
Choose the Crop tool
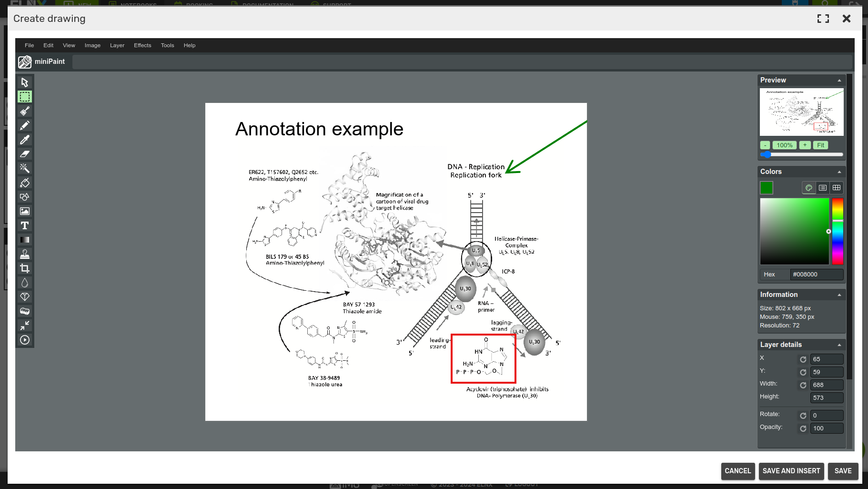tap(25, 268)
